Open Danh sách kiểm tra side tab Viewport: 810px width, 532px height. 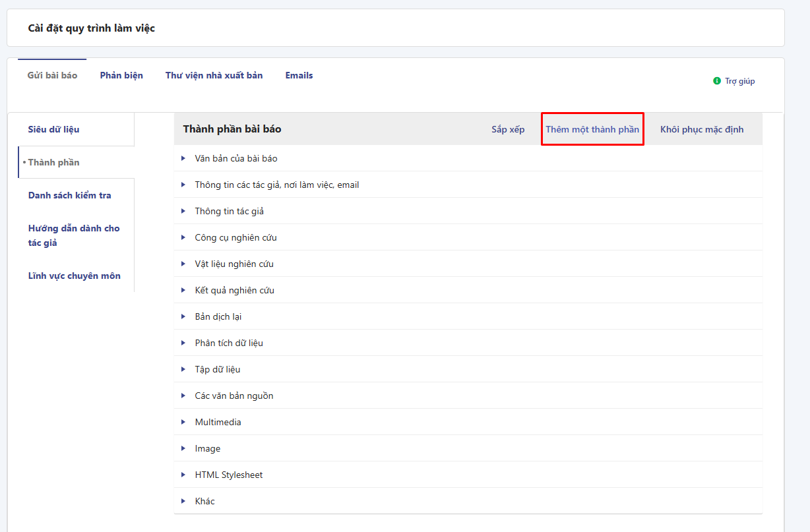point(69,196)
